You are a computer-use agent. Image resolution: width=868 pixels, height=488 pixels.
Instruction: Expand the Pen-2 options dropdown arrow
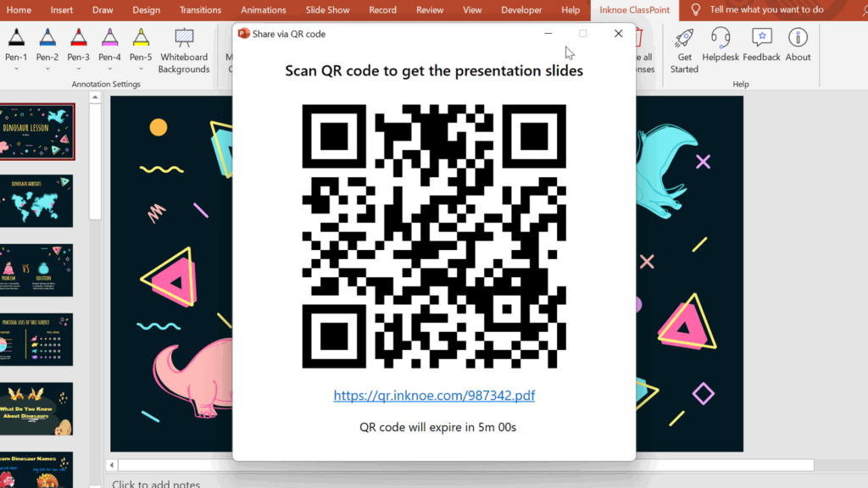pyautogui.click(x=47, y=69)
